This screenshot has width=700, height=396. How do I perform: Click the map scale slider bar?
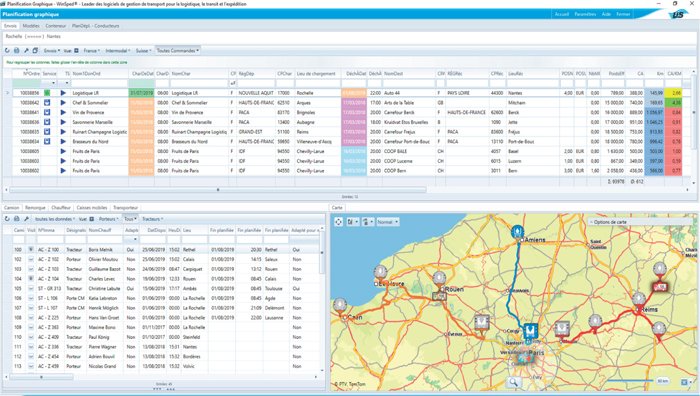click(630, 381)
